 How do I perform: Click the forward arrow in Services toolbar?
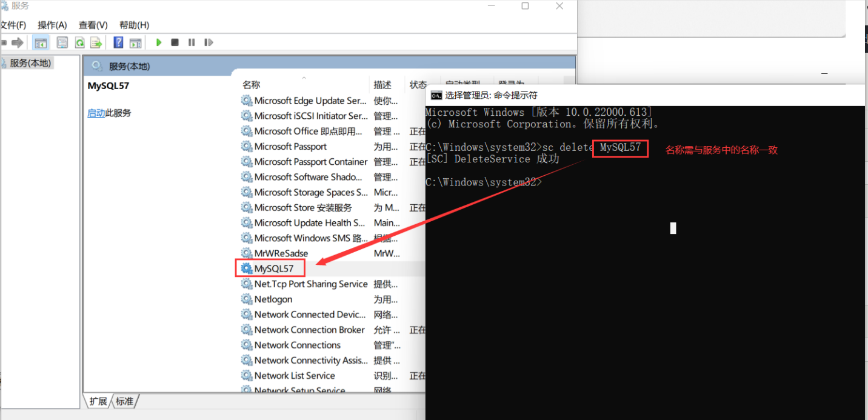click(x=17, y=42)
